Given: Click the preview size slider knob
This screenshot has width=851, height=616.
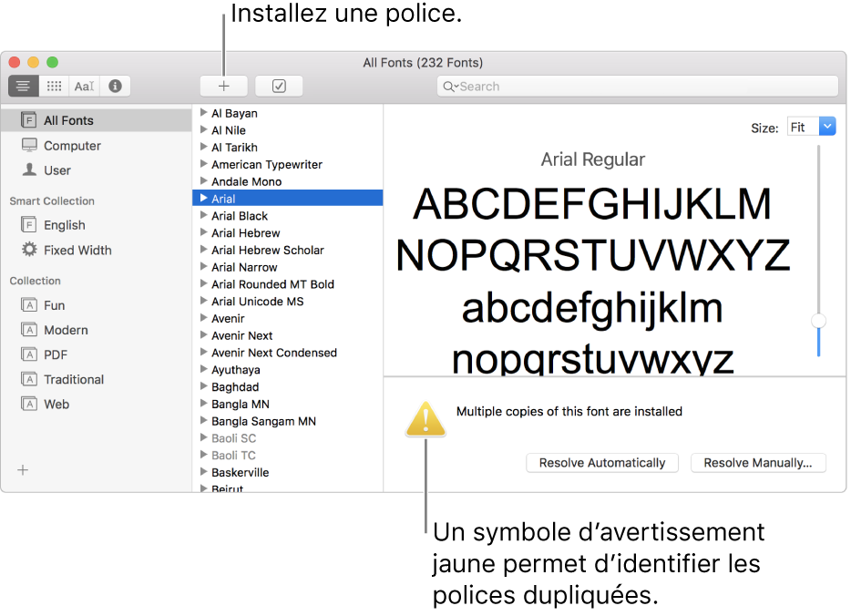Looking at the screenshot, I should coord(818,321).
